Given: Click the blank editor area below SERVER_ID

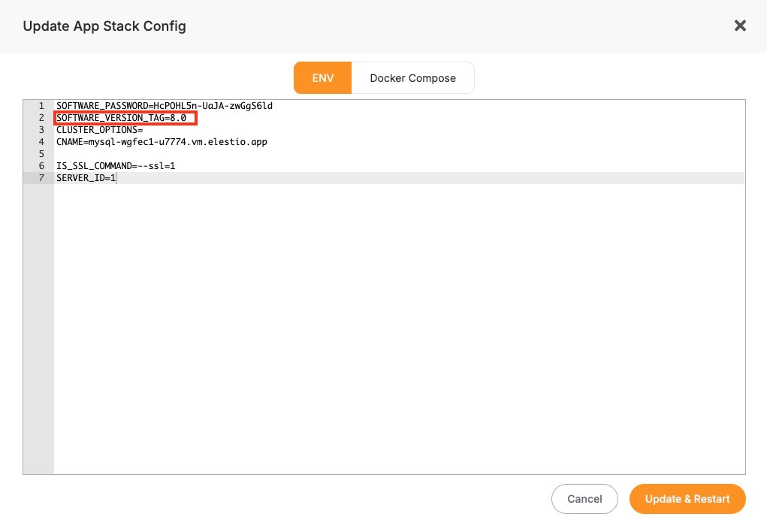Looking at the screenshot, I should [x=398, y=323].
